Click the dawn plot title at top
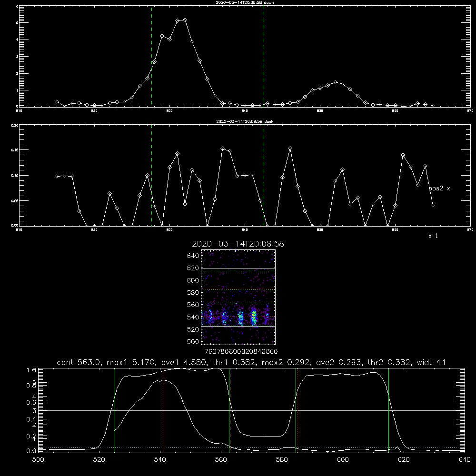The width and height of the screenshot is (476, 476). (245, 2)
